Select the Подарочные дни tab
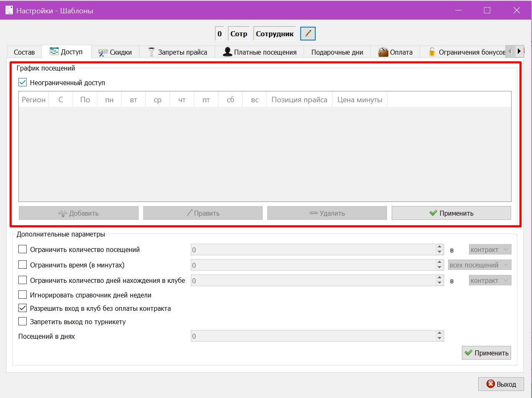 [x=337, y=52]
